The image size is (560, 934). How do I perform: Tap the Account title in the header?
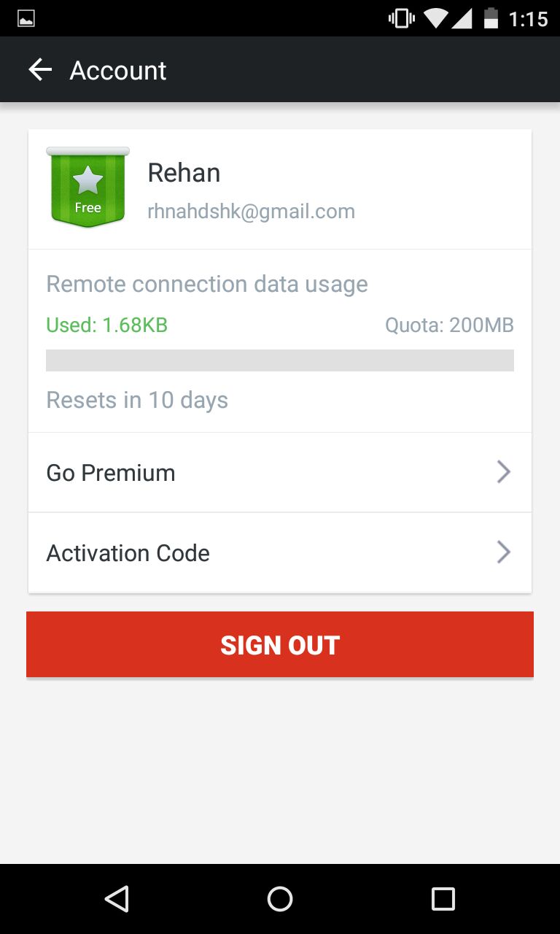point(118,71)
